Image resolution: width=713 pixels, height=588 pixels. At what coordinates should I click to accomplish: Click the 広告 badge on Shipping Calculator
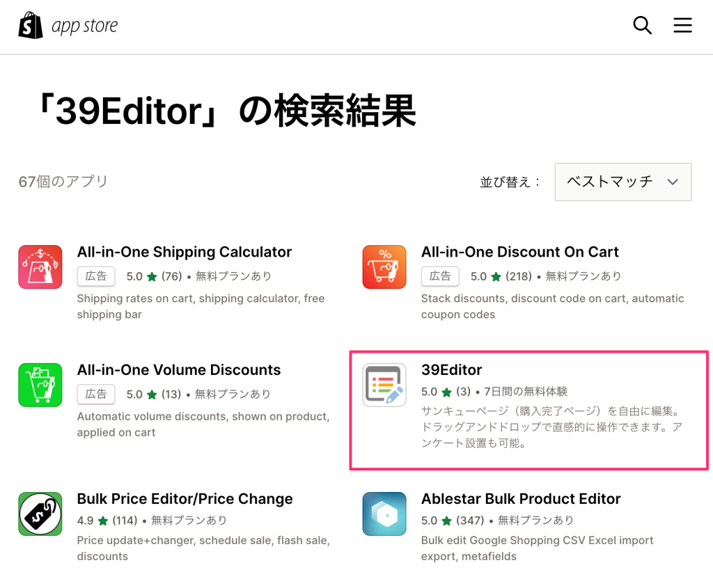pos(95,276)
